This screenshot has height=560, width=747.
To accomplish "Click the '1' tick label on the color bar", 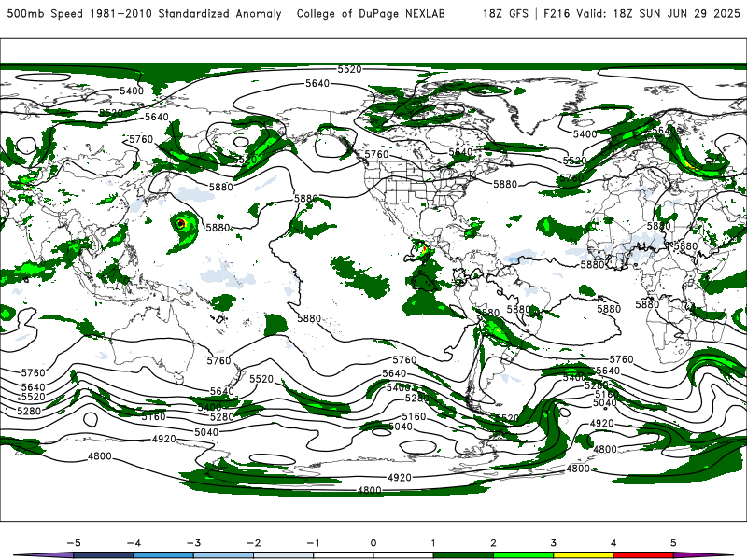I will pos(433,543).
